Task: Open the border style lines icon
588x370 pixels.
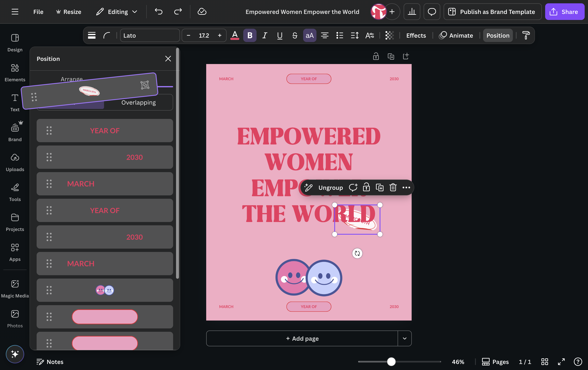Action: click(x=92, y=35)
